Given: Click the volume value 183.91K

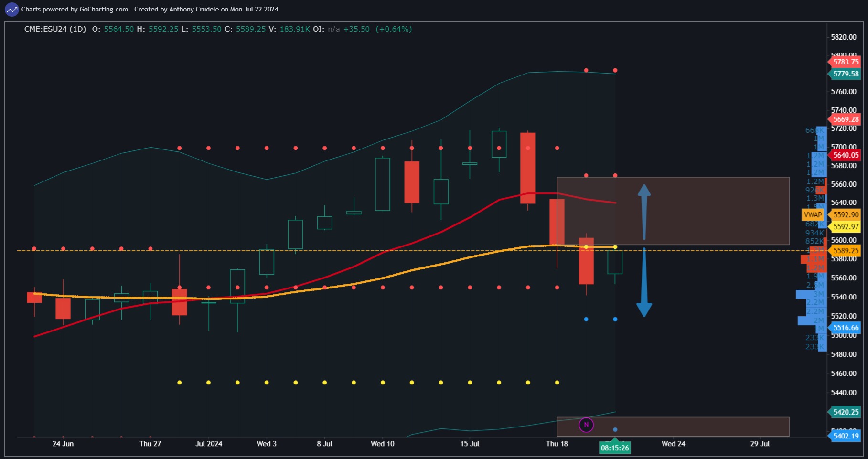Looking at the screenshot, I should [x=295, y=29].
